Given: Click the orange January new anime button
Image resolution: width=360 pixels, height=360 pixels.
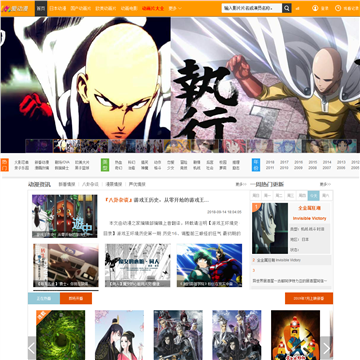Looking at the screenshot, I should (309, 298).
